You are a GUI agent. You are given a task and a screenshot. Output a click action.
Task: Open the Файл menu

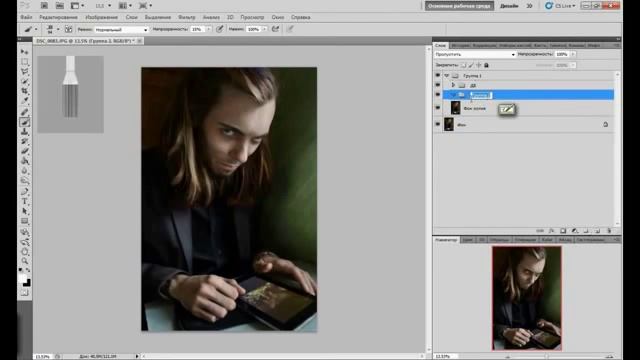point(26,17)
